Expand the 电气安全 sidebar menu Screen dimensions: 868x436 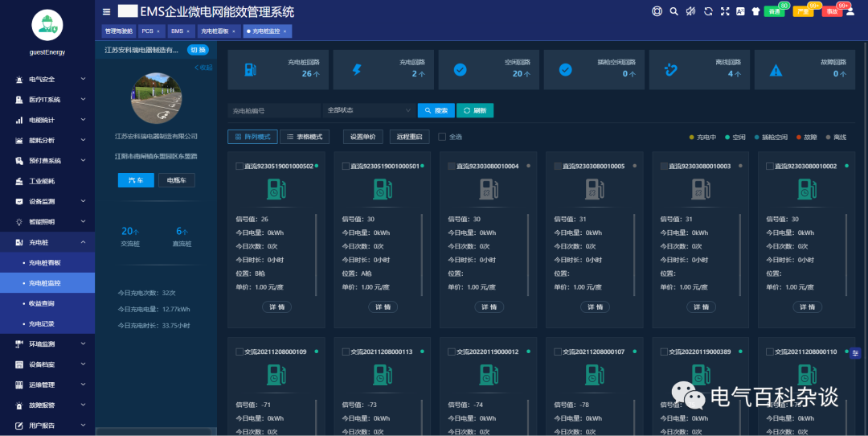[47, 79]
